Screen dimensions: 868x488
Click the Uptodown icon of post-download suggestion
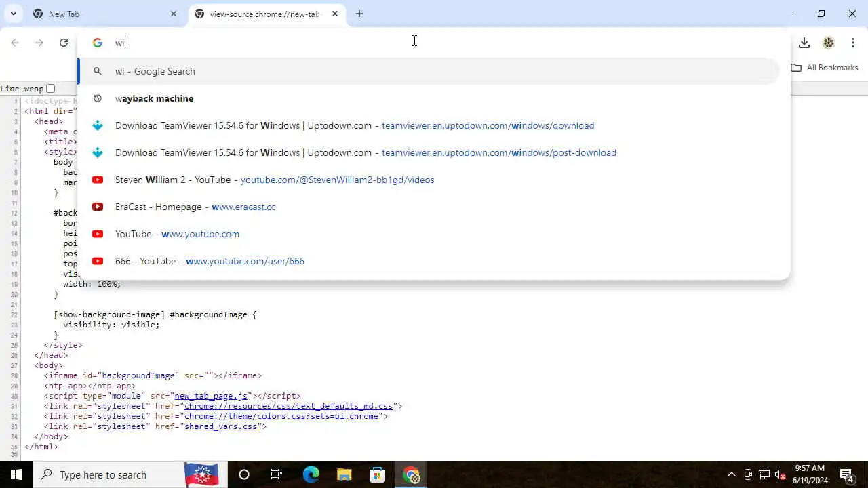coord(98,152)
